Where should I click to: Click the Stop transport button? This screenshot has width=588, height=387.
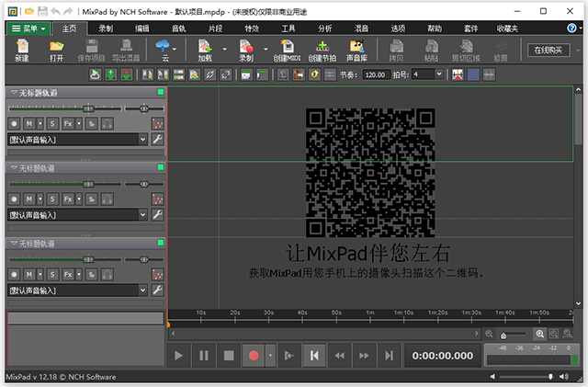coord(229,355)
